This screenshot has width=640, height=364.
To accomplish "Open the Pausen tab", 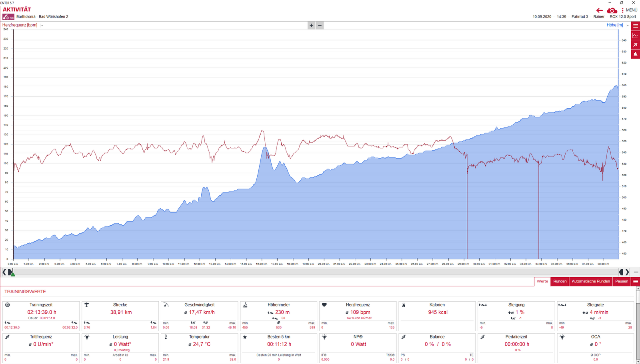I will [621, 281].
